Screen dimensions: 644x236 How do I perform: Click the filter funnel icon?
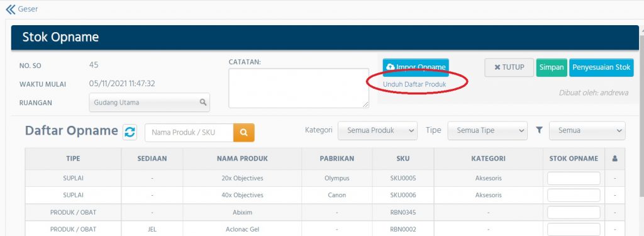539,130
